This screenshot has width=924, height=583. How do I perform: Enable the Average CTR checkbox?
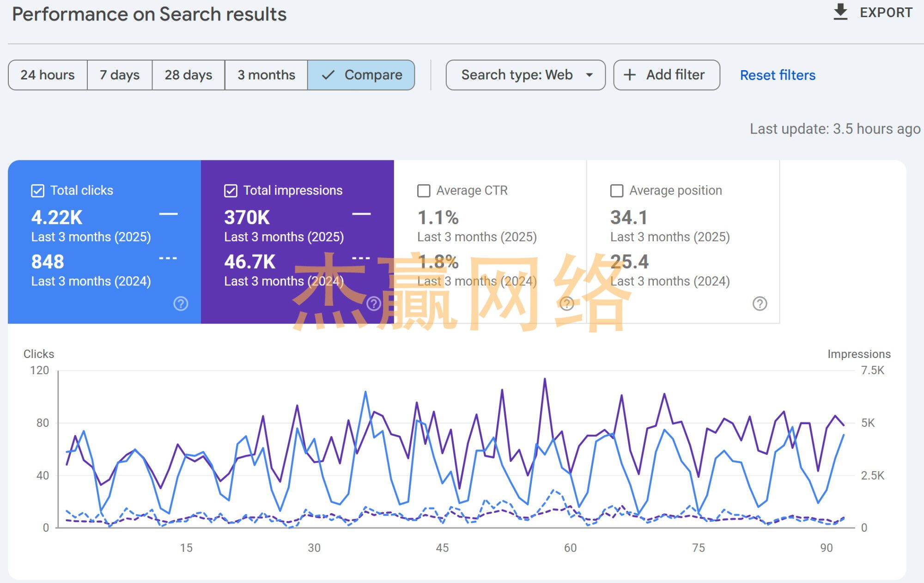tap(424, 191)
